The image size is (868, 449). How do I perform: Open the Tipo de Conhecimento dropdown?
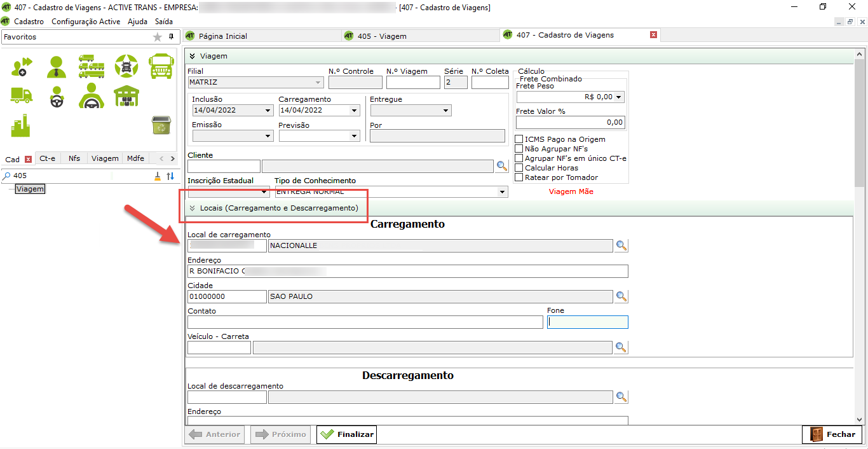(x=502, y=192)
